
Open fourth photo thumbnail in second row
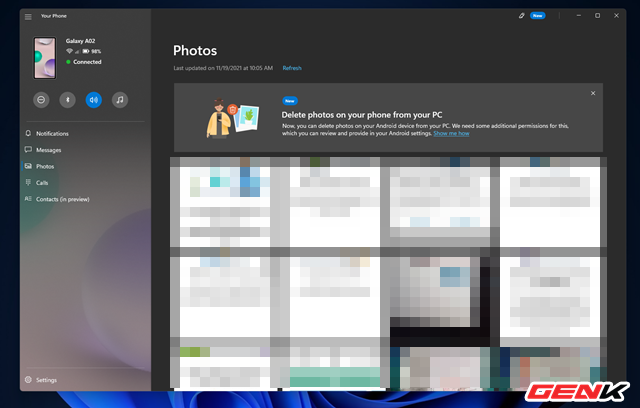tap(550, 297)
